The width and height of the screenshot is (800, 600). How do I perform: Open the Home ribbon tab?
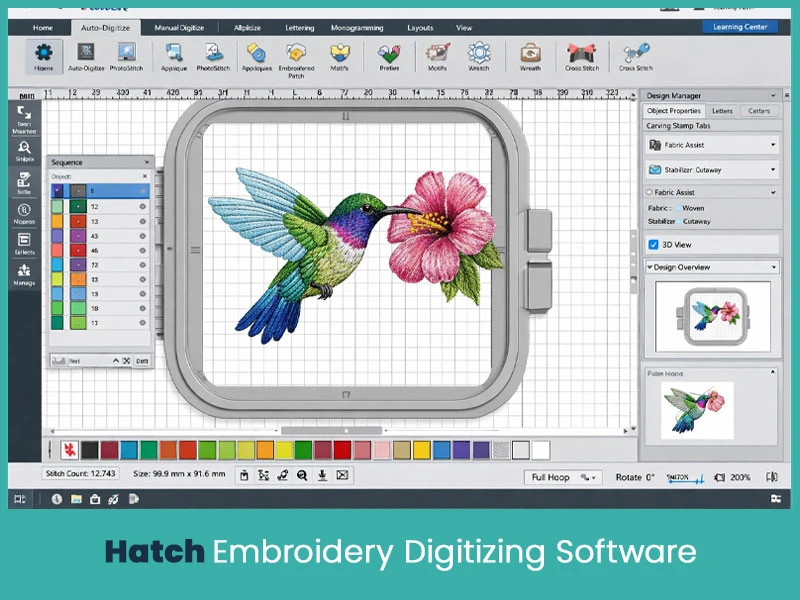(43, 28)
